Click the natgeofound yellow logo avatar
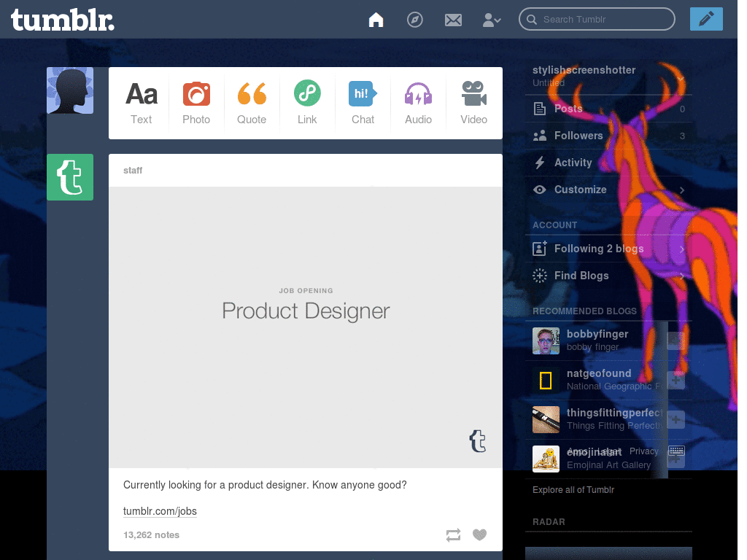The width and height of the screenshot is (747, 560). pos(546,380)
